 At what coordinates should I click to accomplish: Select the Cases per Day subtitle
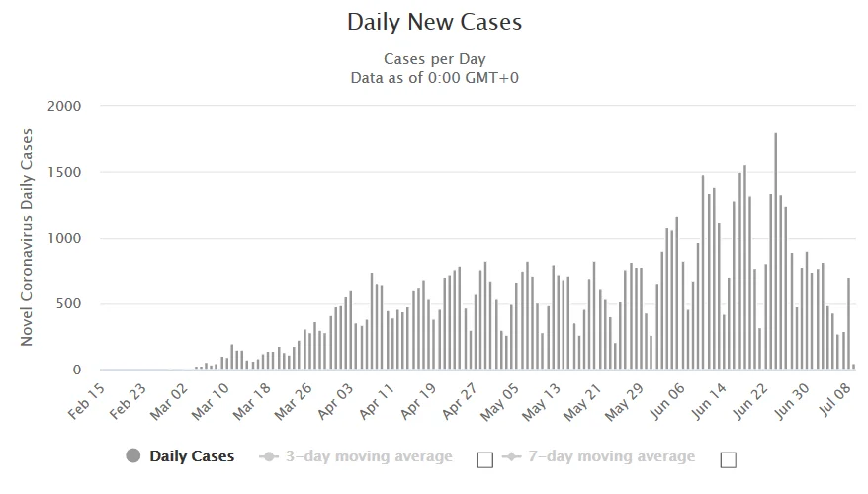point(434,59)
